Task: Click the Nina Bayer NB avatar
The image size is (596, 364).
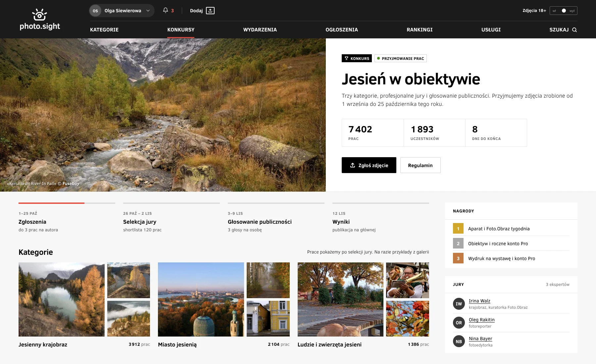Action: coord(459,341)
